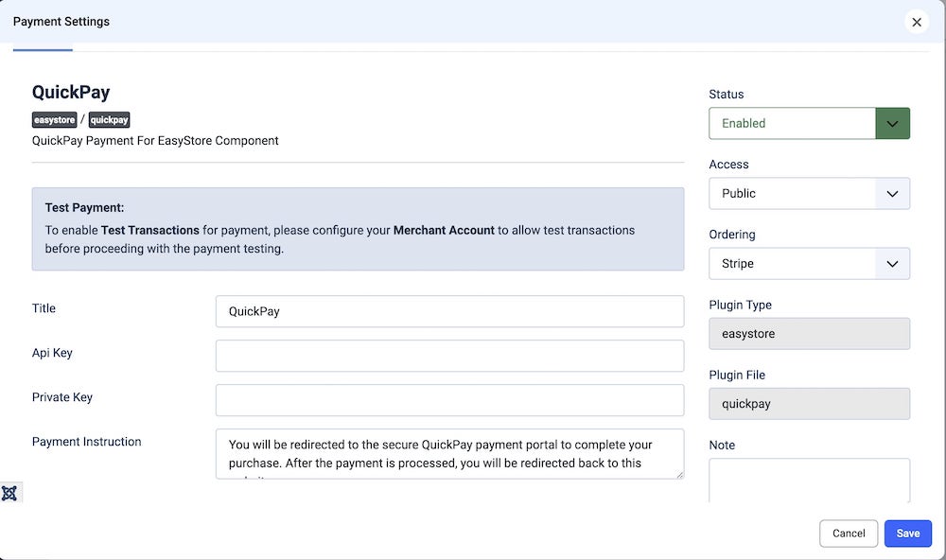Viewport: 946px width, 560px height.
Task: Open the Status dropdown set to Enabled
Action: point(809,123)
